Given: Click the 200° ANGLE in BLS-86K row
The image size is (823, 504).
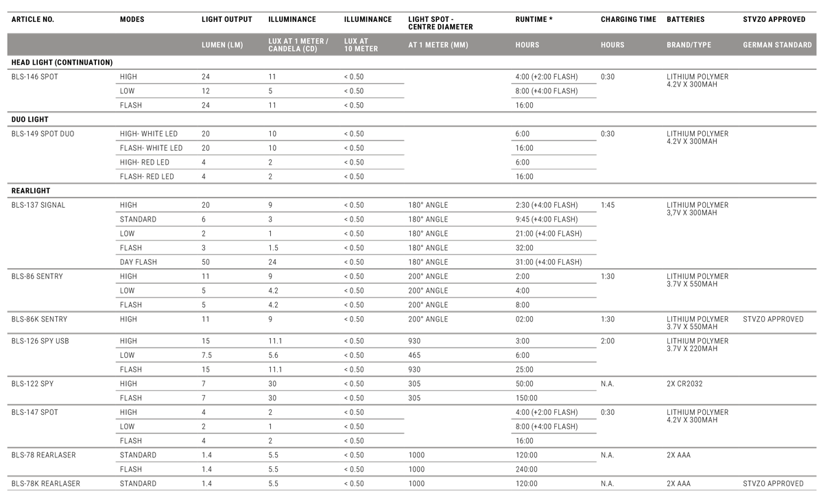Looking at the screenshot, I should pyautogui.click(x=428, y=319).
